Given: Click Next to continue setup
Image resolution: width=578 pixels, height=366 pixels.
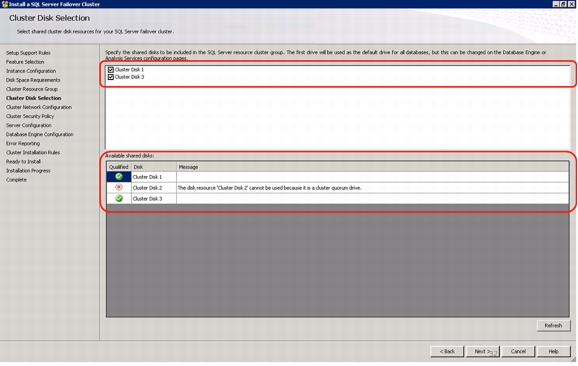Looking at the screenshot, I should (483, 351).
